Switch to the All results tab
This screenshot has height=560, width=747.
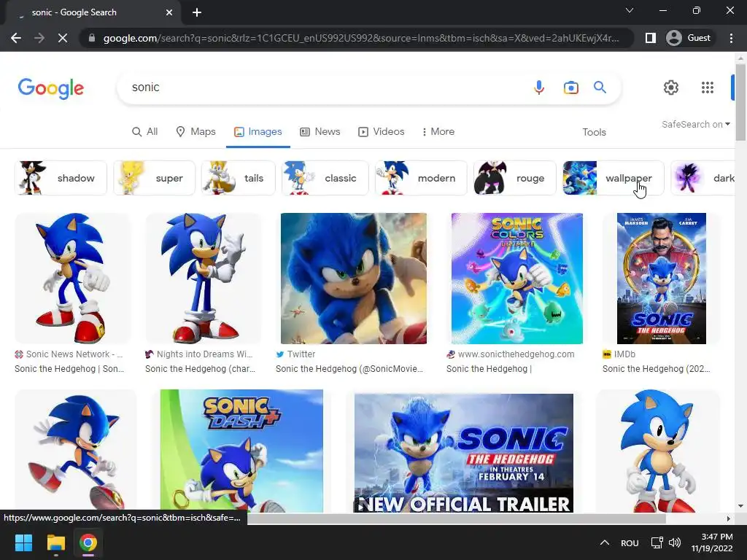point(145,132)
